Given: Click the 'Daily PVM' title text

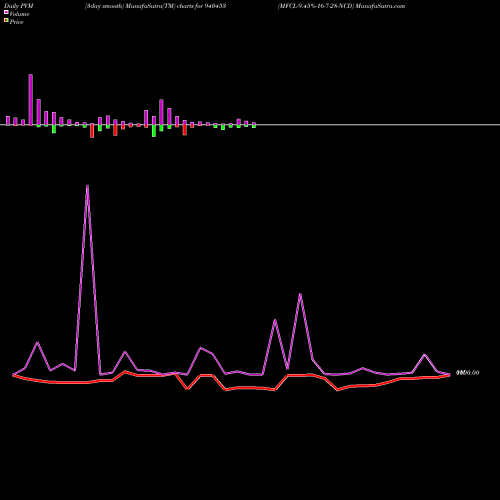Looking at the screenshot, I should [19, 6].
